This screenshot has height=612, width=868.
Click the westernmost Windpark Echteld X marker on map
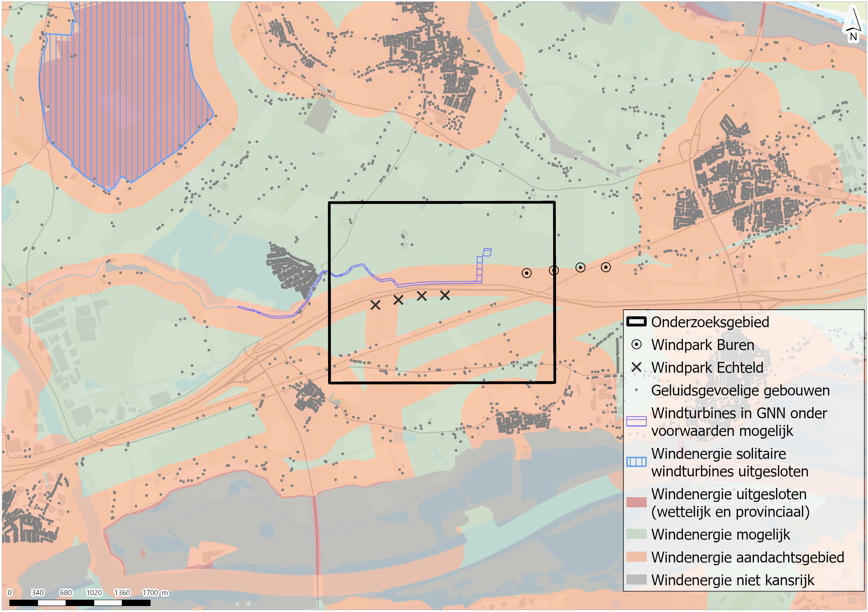point(375,305)
